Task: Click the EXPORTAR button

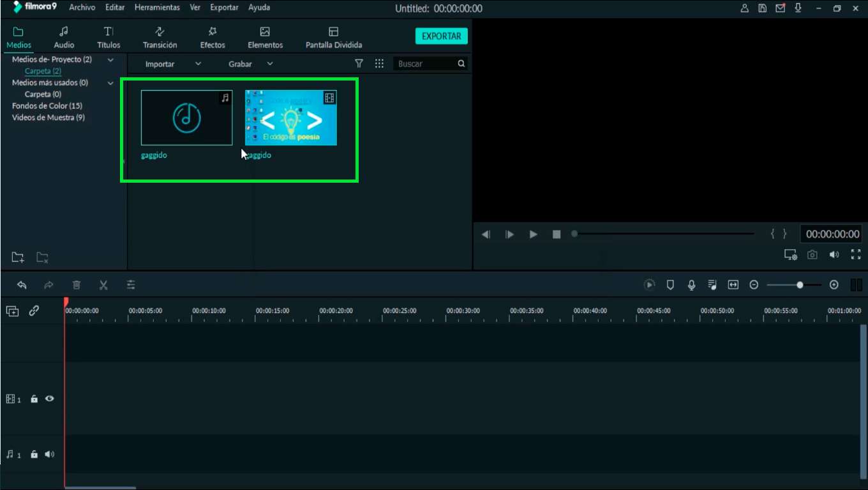Action: [442, 36]
